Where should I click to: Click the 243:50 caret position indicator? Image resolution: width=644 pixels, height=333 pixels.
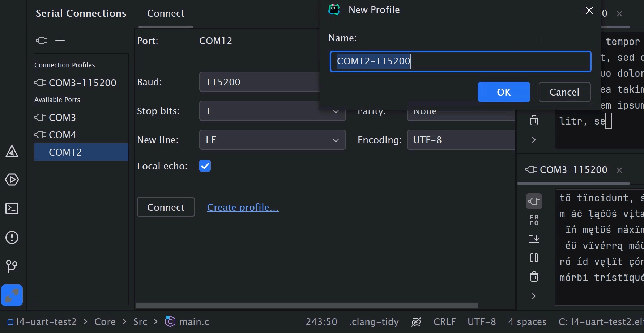(x=321, y=322)
